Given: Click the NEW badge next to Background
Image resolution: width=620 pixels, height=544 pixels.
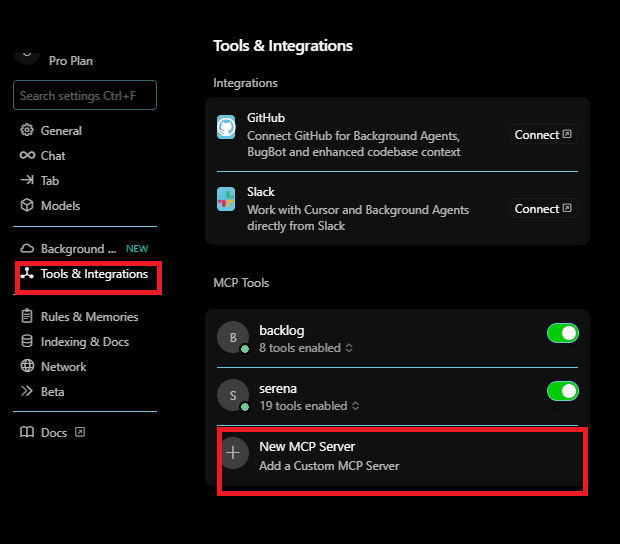Looking at the screenshot, I should tap(137, 249).
